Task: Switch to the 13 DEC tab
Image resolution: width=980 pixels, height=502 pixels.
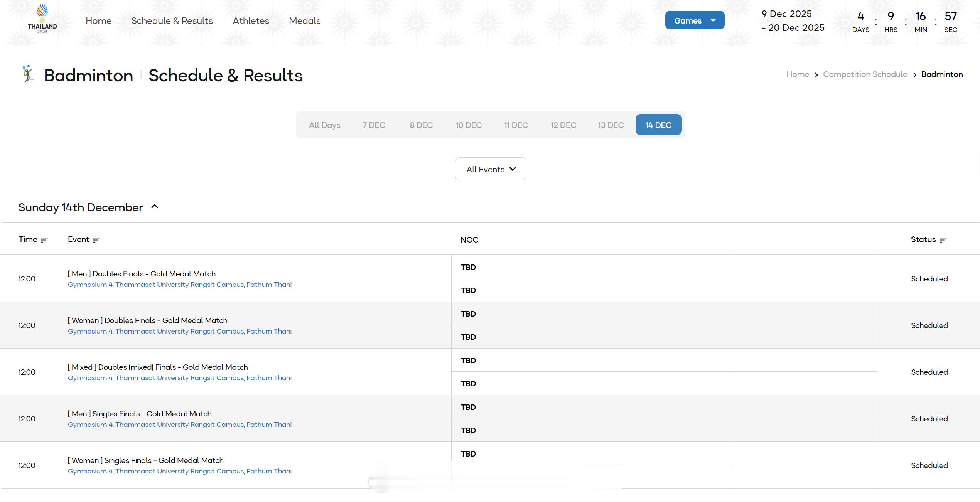Action: [611, 125]
